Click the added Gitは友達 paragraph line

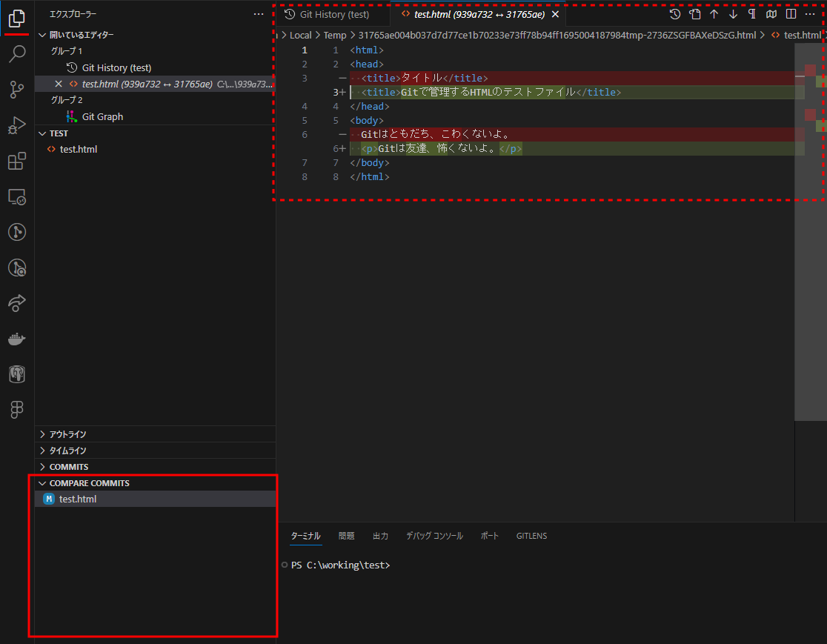577,149
